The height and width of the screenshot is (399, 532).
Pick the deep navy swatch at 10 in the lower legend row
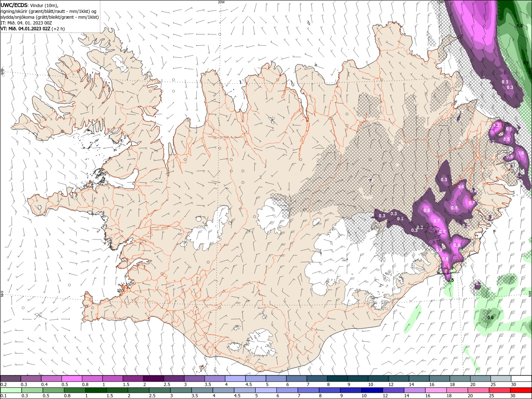pyautogui.click(x=371, y=390)
